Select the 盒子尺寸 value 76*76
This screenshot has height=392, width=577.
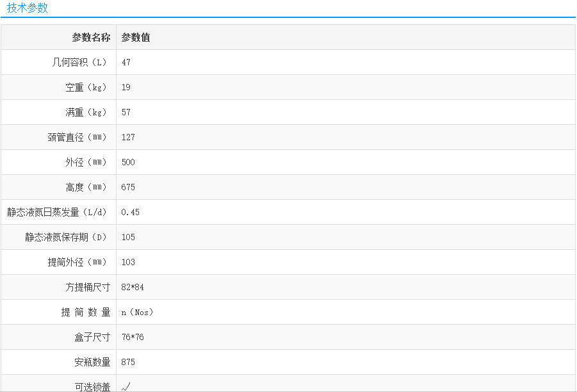point(133,338)
